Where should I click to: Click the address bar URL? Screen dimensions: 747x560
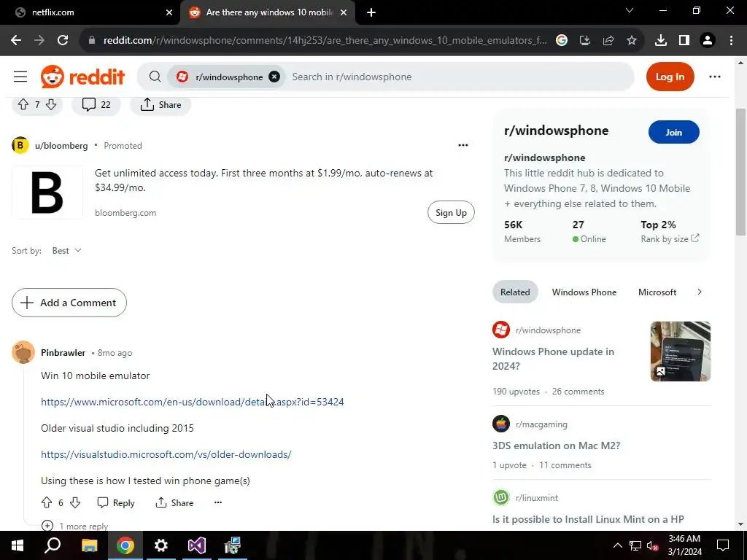325,41
